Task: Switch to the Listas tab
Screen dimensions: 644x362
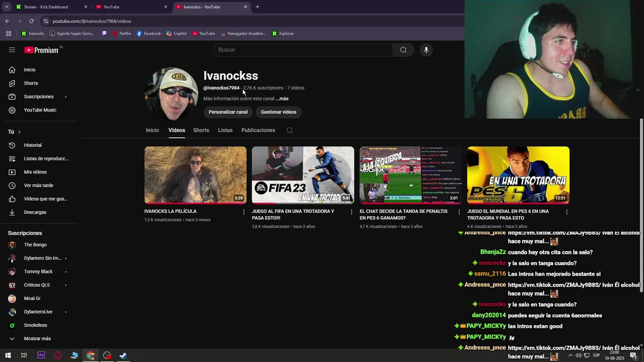Action: click(x=225, y=130)
